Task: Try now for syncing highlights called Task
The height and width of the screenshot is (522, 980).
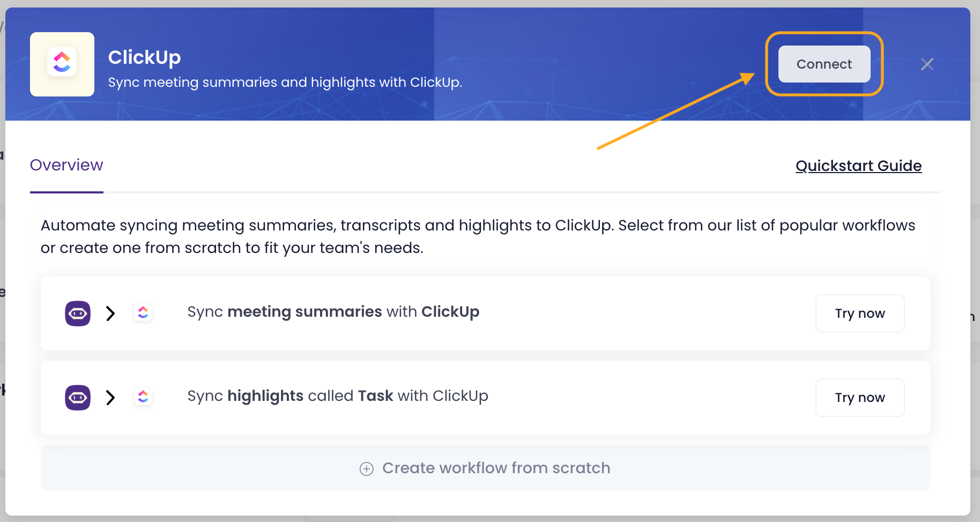Action: 859,398
